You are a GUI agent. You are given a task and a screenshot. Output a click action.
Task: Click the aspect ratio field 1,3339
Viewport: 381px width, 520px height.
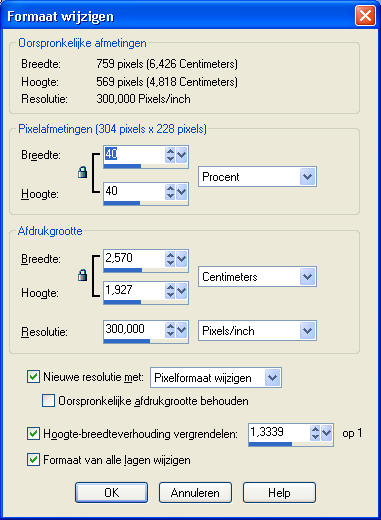pos(279,433)
